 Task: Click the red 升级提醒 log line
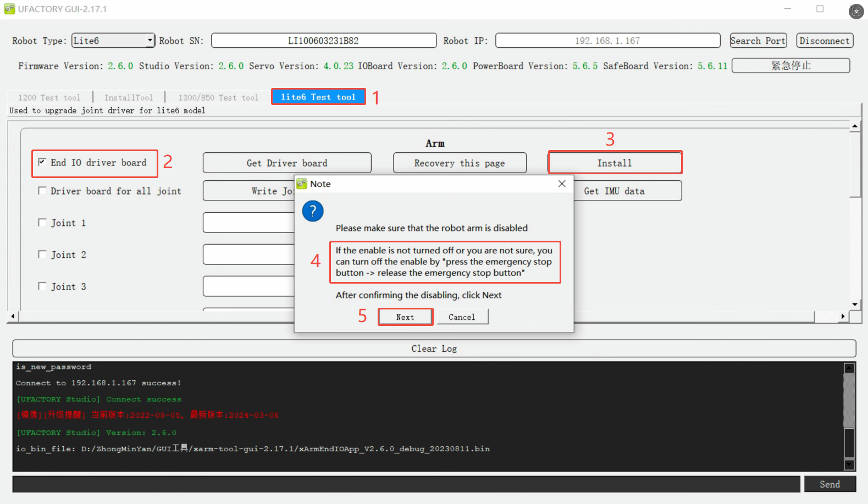point(148,415)
